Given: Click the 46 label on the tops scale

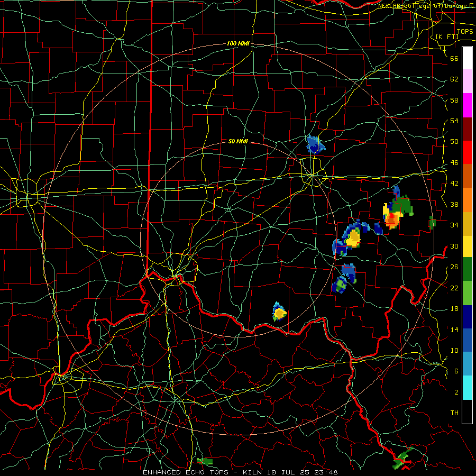Looking at the screenshot, I should pyautogui.click(x=454, y=163).
